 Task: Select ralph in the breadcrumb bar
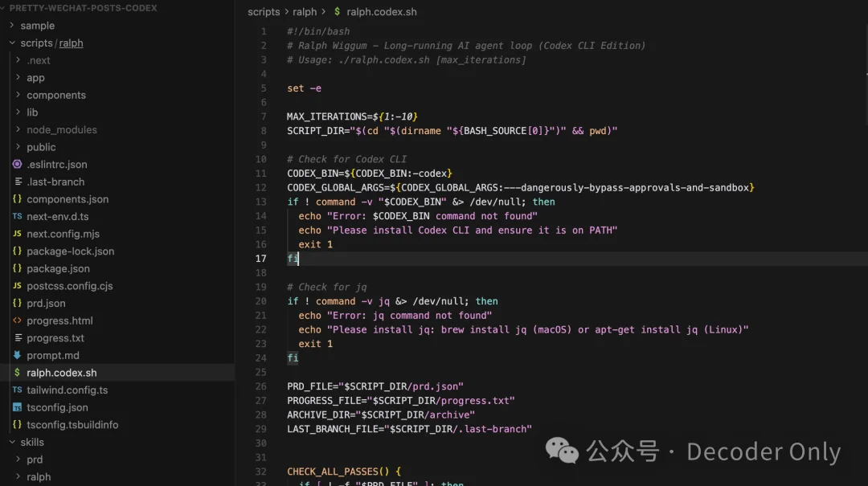(x=305, y=11)
